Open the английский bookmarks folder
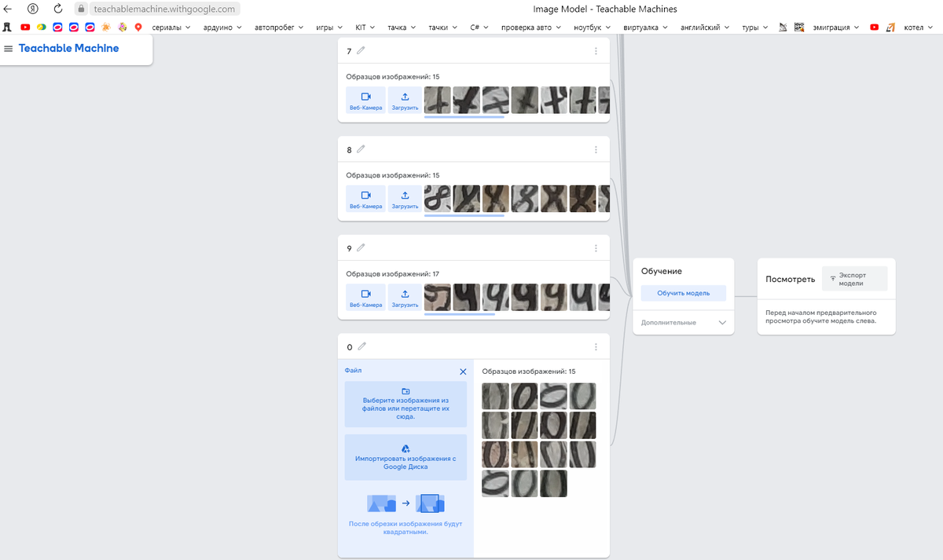 [x=704, y=27]
